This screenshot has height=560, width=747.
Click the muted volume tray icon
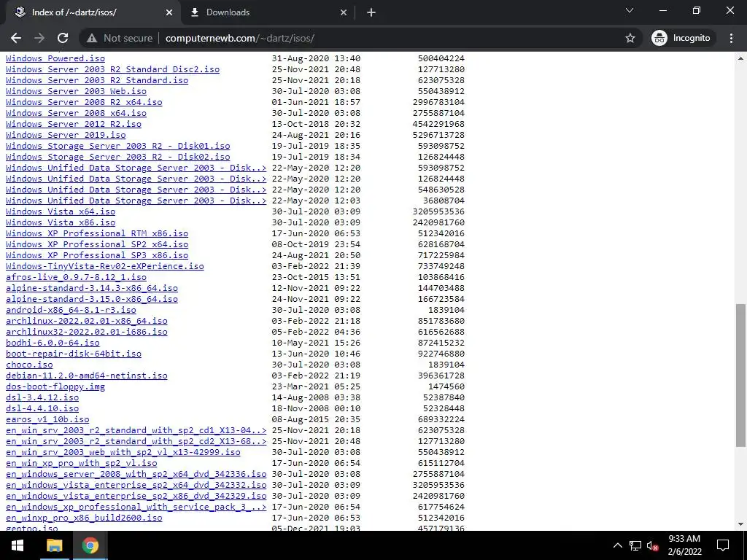click(652, 545)
